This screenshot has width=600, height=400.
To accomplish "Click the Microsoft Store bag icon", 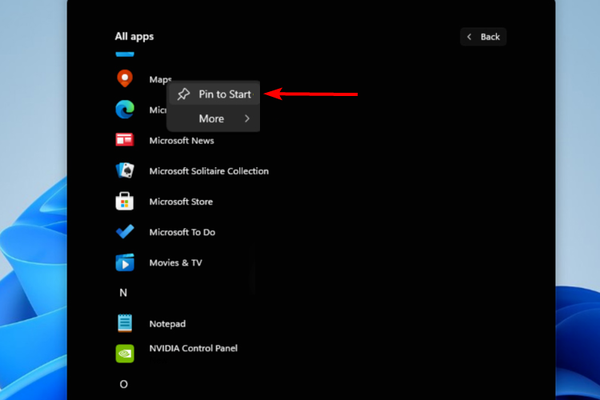I will pyautogui.click(x=125, y=201).
